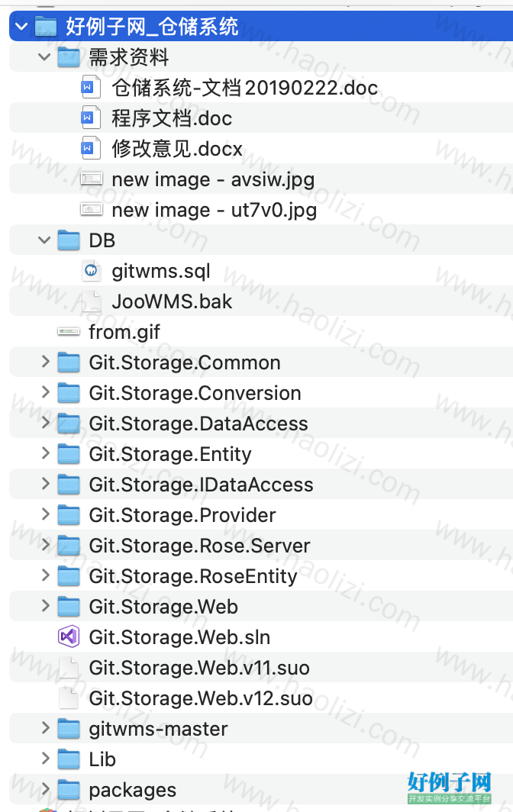Click the Visual Studio icon of Git.Storage.Web.sln
Image resolution: width=513 pixels, height=812 pixels.
69,637
